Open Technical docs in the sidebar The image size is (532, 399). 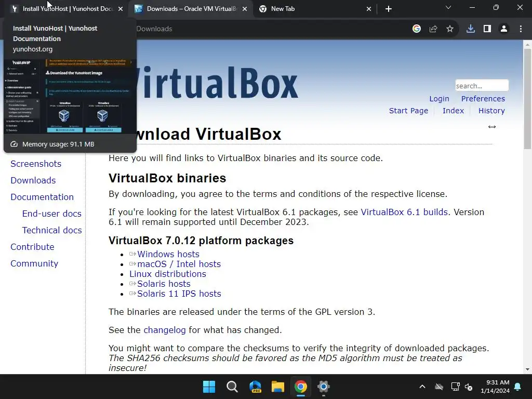[52, 230]
